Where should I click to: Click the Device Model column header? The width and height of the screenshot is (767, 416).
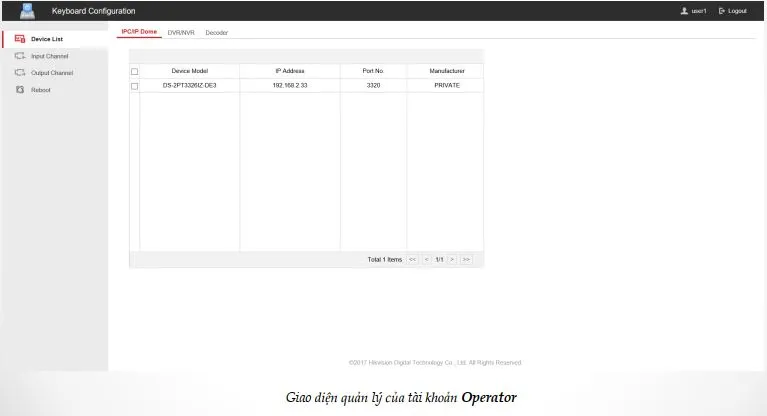tap(189, 71)
